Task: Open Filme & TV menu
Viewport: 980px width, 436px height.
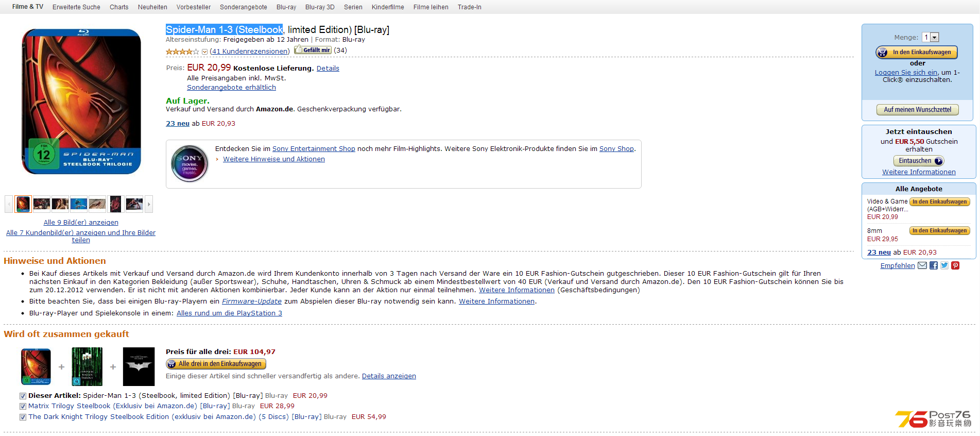Action: point(28,7)
